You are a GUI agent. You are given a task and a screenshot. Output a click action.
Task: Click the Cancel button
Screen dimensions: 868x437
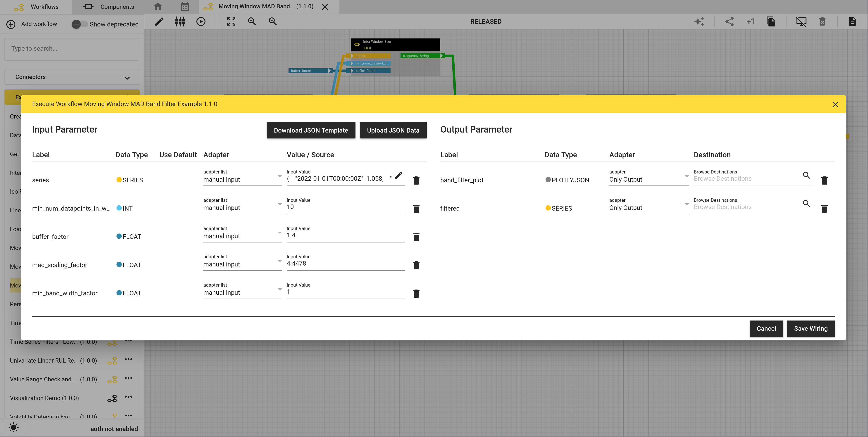click(766, 328)
